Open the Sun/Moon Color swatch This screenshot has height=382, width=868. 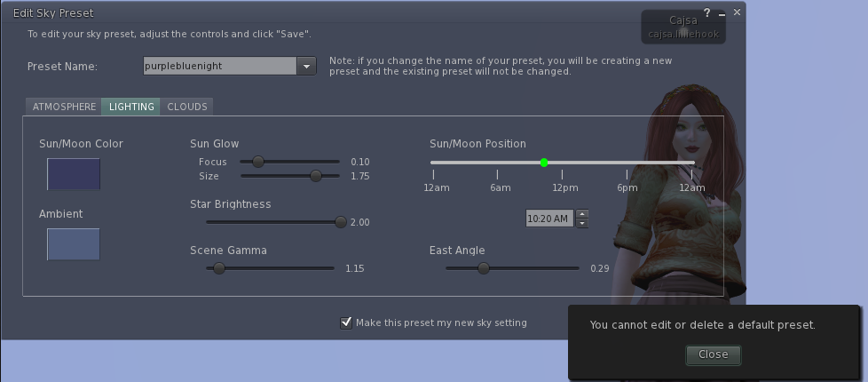(x=74, y=174)
